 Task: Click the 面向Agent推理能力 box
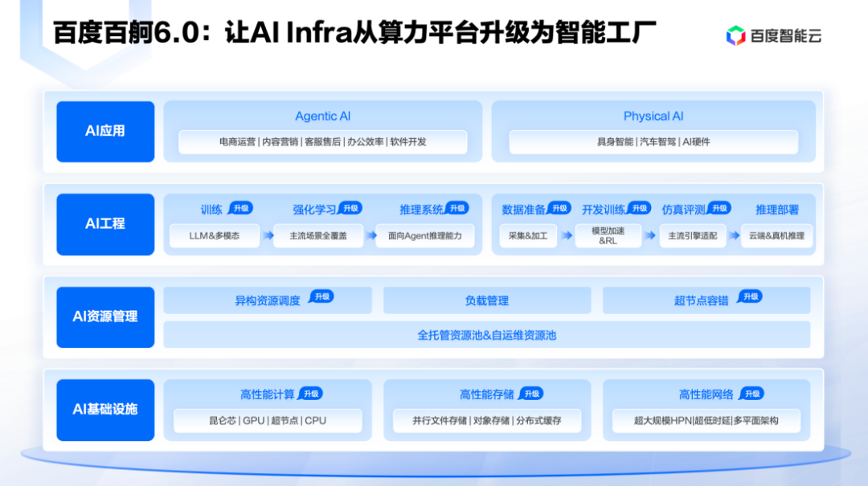click(424, 236)
